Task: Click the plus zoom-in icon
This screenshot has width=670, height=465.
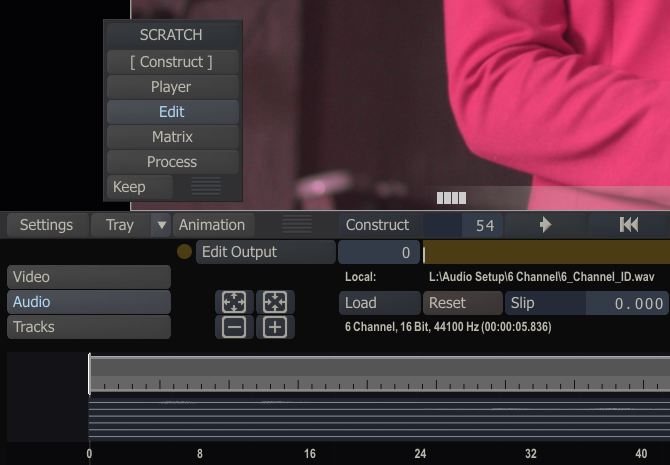Action: [275, 327]
